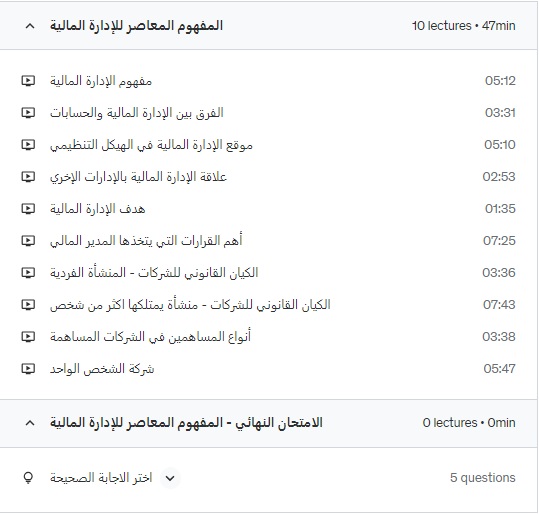The image size is (539, 515).
Task: Click the 5 questions label
Action: (483, 478)
